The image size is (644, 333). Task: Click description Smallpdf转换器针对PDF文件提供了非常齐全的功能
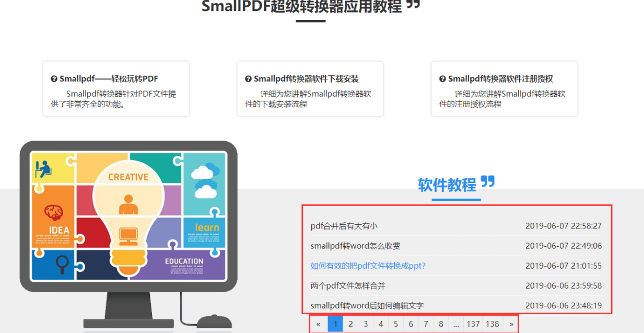(x=113, y=99)
